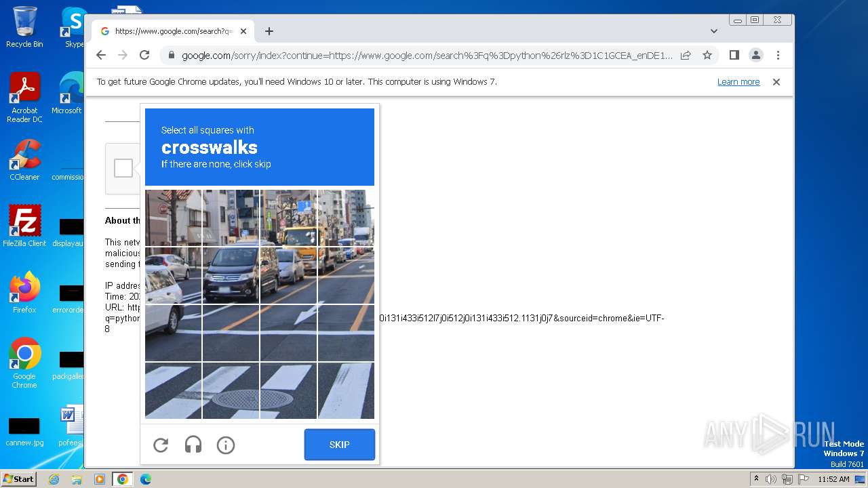Click the taskbar clock showing 11:52 AM
The height and width of the screenshot is (488, 868).
[x=833, y=479]
